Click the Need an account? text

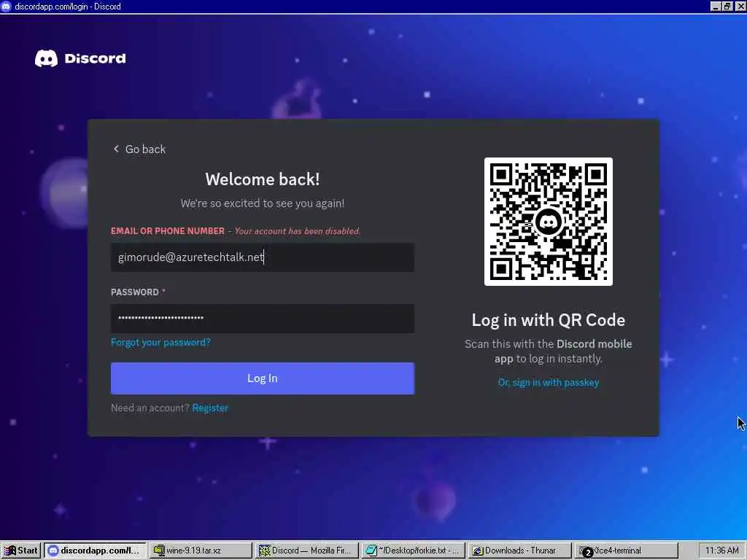click(150, 408)
